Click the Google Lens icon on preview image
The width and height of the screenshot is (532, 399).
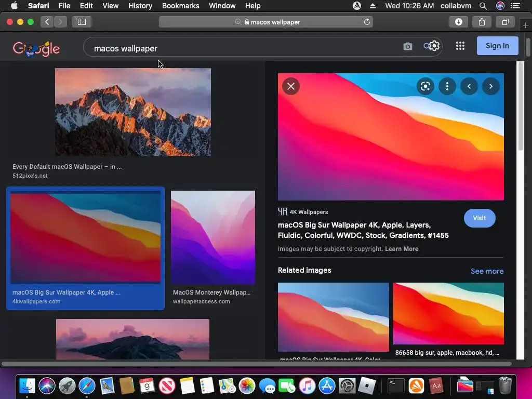425,86
